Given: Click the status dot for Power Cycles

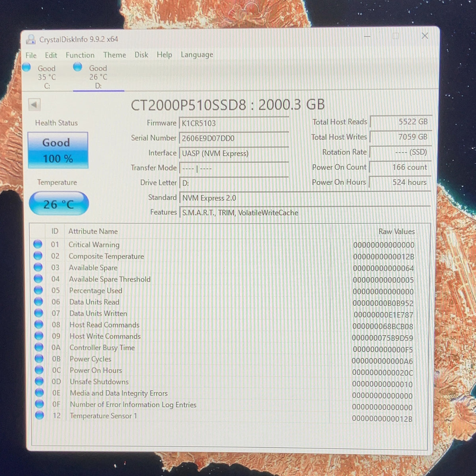Looking at the screenshot, I should [39, 359].
